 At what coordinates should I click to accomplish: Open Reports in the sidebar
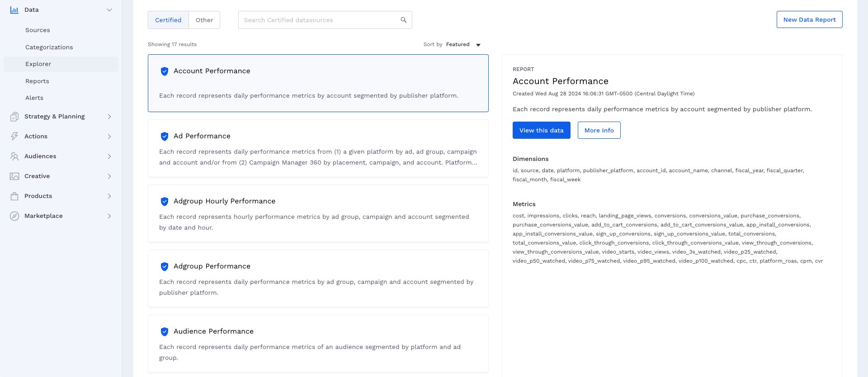tap(37, 81)
